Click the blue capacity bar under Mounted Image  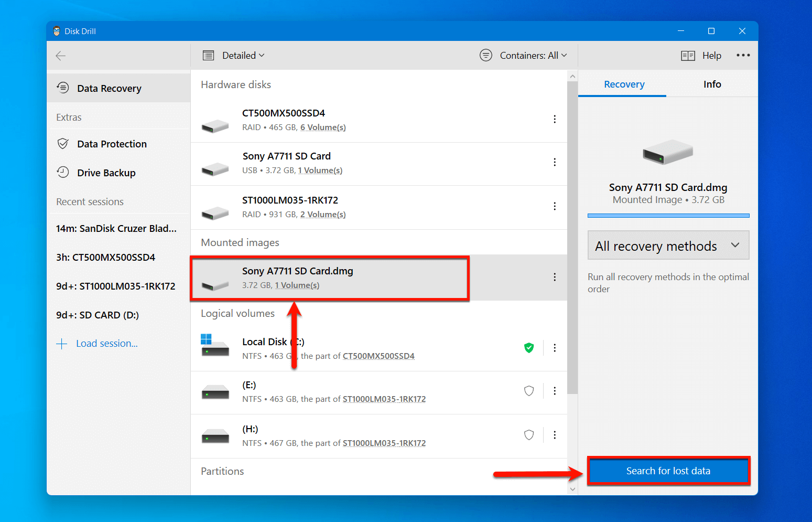668,216
